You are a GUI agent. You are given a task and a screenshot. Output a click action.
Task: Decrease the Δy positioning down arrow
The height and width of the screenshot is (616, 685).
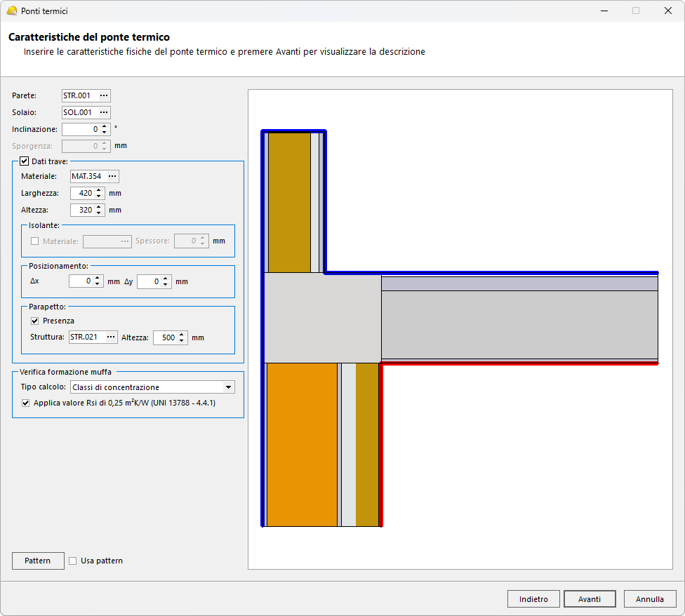coord(166,284)
